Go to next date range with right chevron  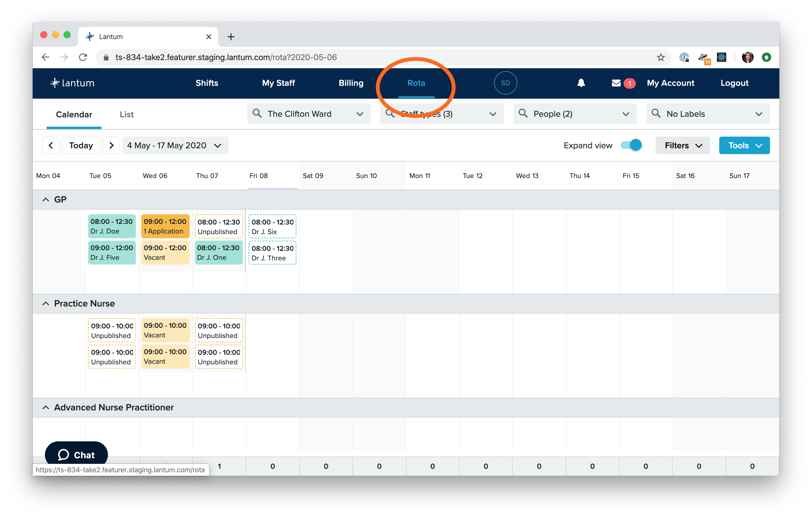point(111,145)
